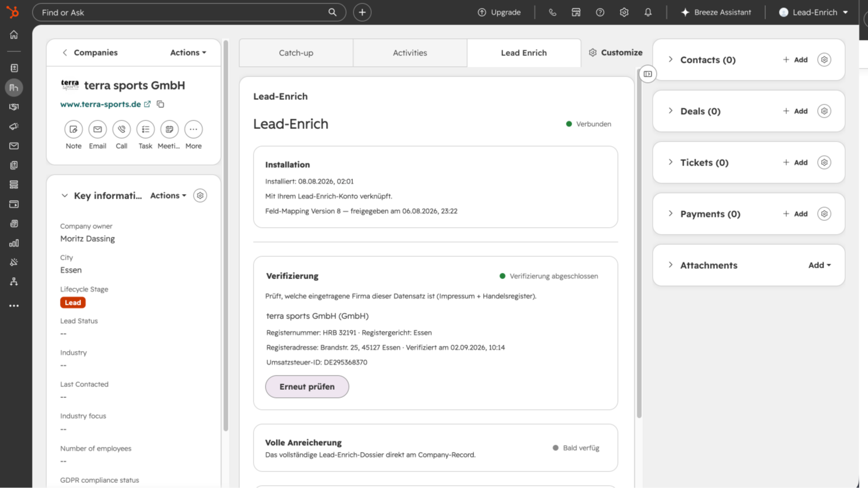Open the help question mark icon
Image resolution: width=868 pixels, height=488 pixels.
[x=600, y=12]
